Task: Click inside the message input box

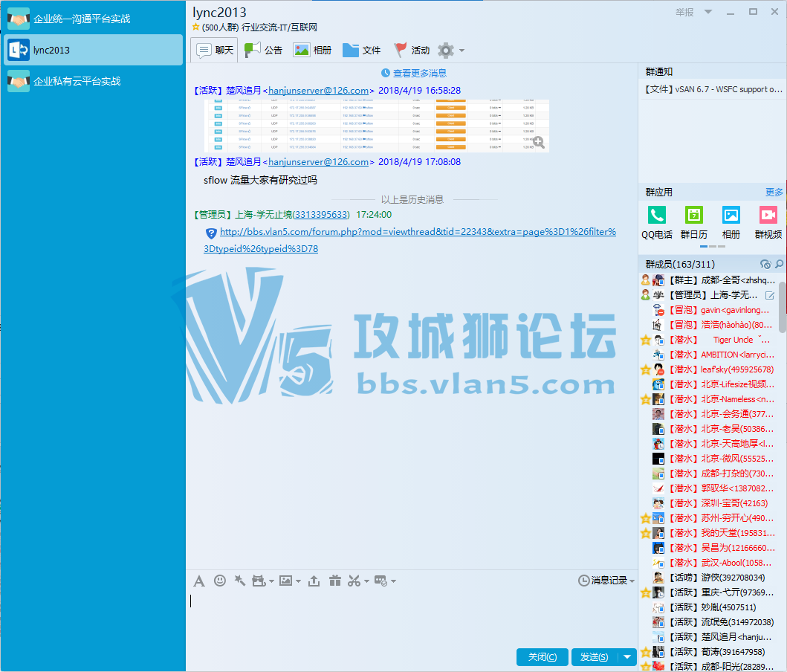Action: 412,617
